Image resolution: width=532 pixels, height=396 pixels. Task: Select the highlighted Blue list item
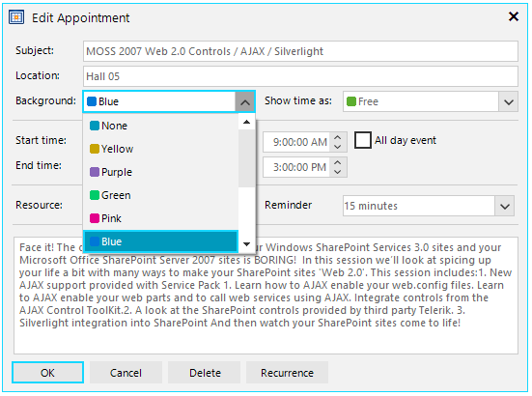[x=161, y=241]
